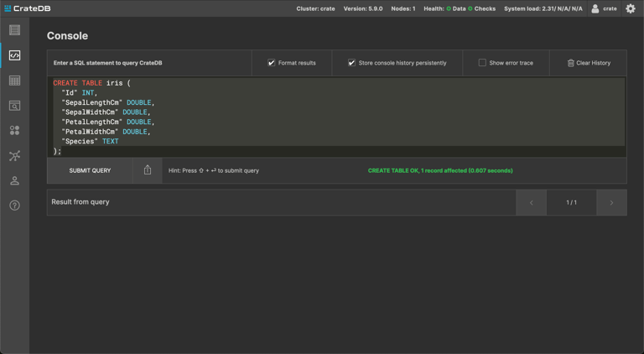Click the 'CREATE TABLE iris (' line
The width and height of the screenshot is (644, 354).
tap(91, 83)
